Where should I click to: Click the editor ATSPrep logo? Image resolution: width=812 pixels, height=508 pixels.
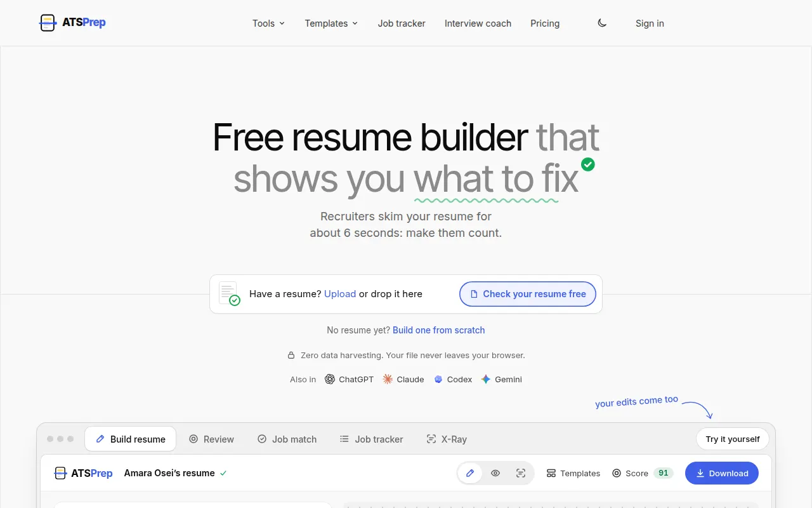click(83, 473)
